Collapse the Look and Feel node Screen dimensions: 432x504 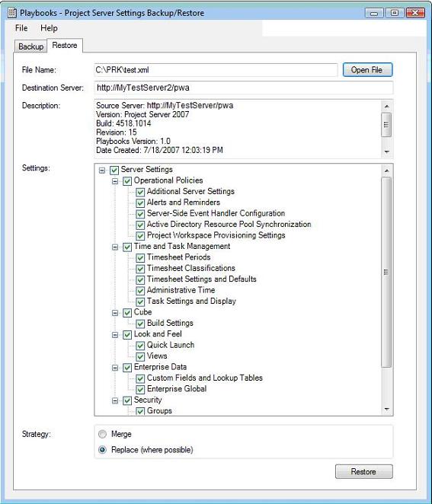pyautogui.click(x=115, y=335)
